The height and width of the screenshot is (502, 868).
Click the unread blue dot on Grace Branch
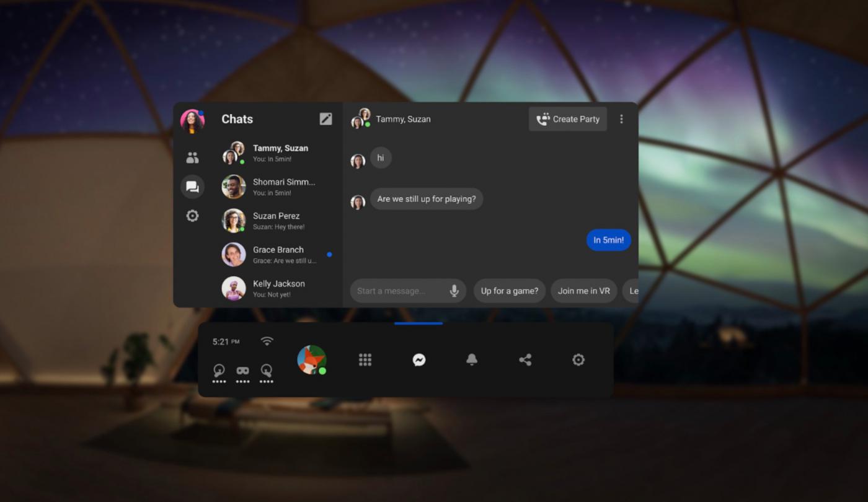[329, 254]
